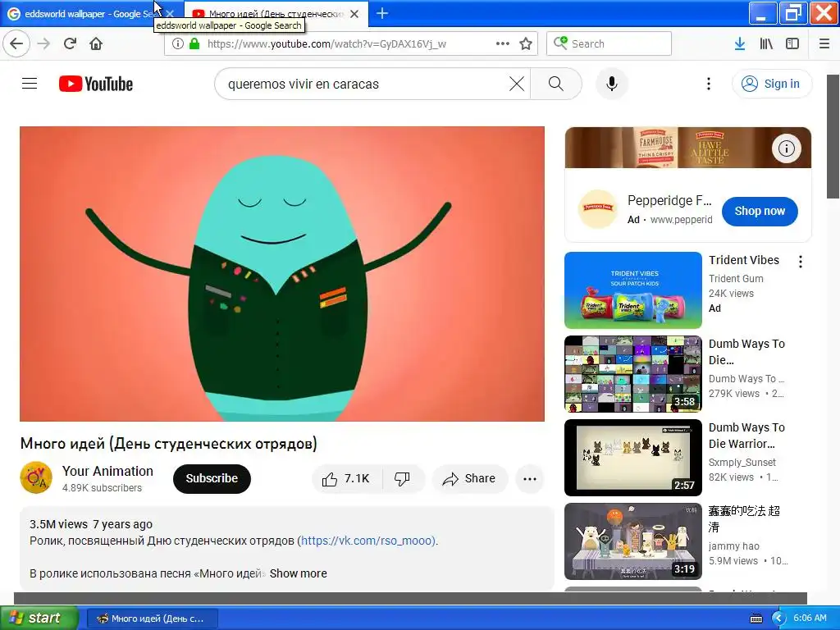Click the 6:06 AM taskbar clock
Image resolution: width=840 pixels, height=630 pixels.
pos(810,618)
